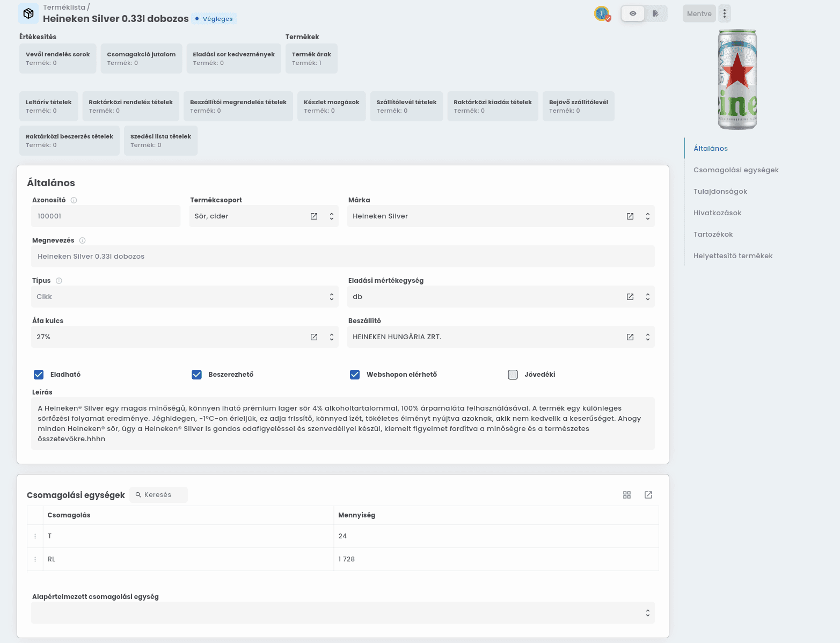
Task: Enable the Jövedéki checkbox
Action: pyautogui.click(x=513, y=375)
